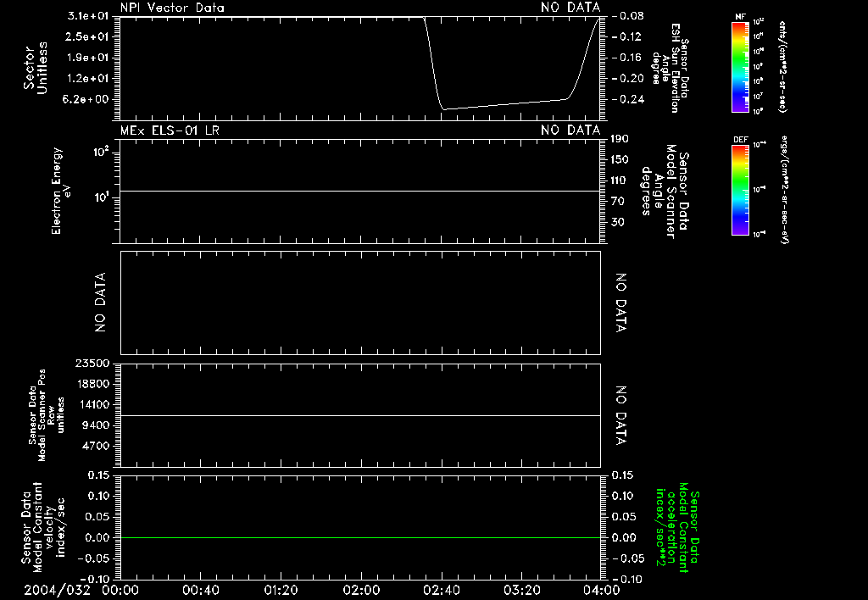Click NO DATA label beside MEx ELS-01 LR title
Screen dimensions: 868x600
[570, 131]
